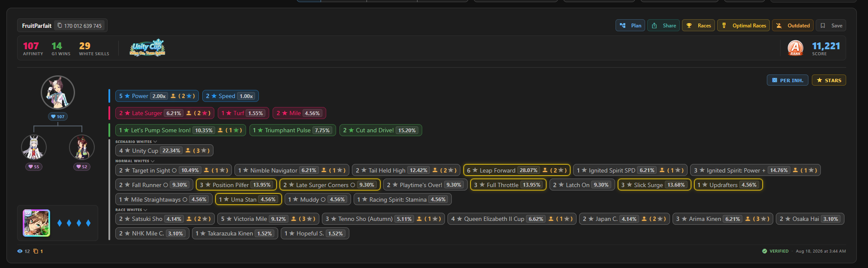Click the Triumphant Pulse skill chip
This screenshot has height=268, width=868.
[293, 130]
